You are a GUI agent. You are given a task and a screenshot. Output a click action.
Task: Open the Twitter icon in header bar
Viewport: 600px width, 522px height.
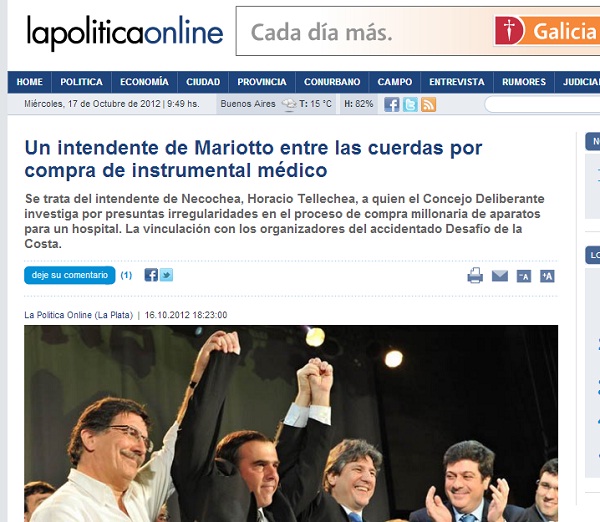[x=410, y=104]
